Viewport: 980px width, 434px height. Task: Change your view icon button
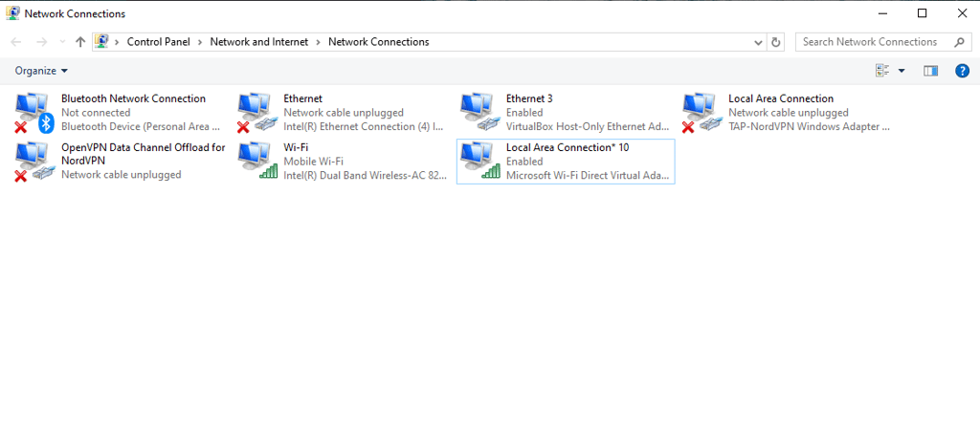pos(882,71)
